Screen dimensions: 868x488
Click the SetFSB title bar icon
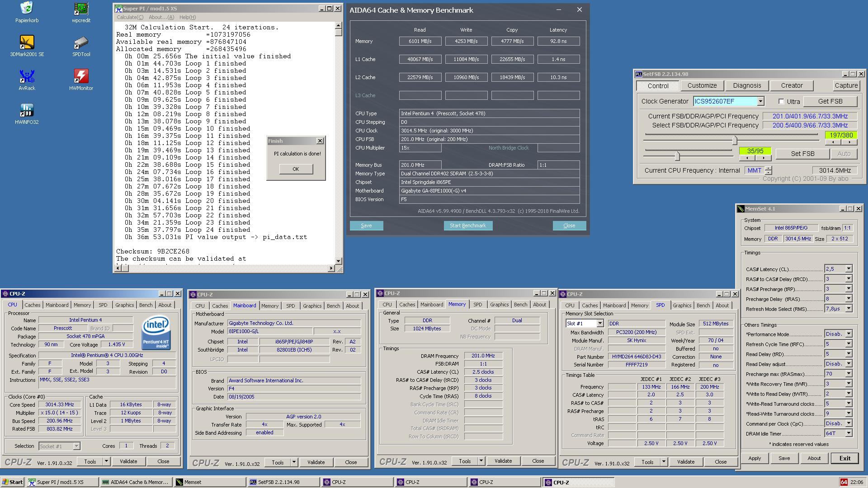pyautogui.click(x=638, y=74)
